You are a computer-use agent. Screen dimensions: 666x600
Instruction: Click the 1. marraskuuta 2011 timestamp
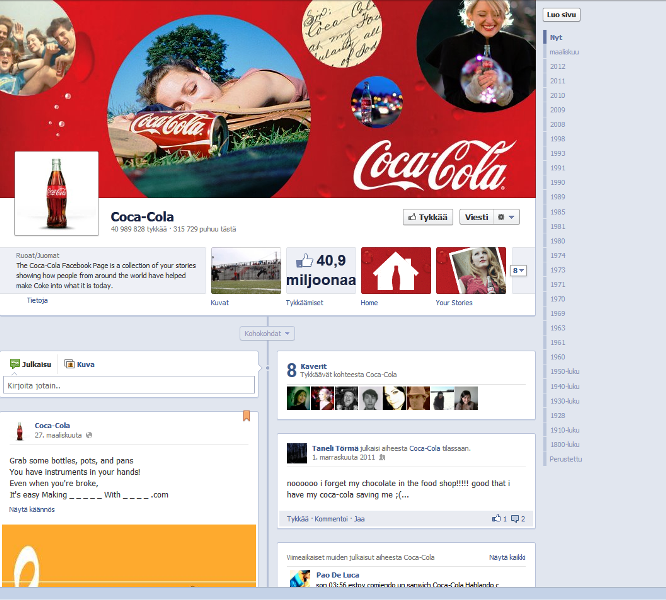pyautogui.click(x=344, y=457)
